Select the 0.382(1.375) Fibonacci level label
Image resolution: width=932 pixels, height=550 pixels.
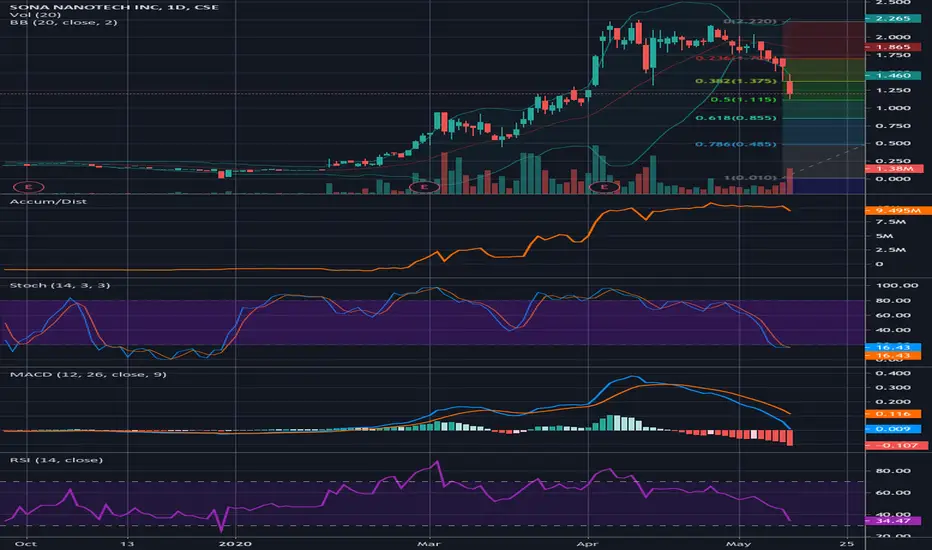point(736,81)
